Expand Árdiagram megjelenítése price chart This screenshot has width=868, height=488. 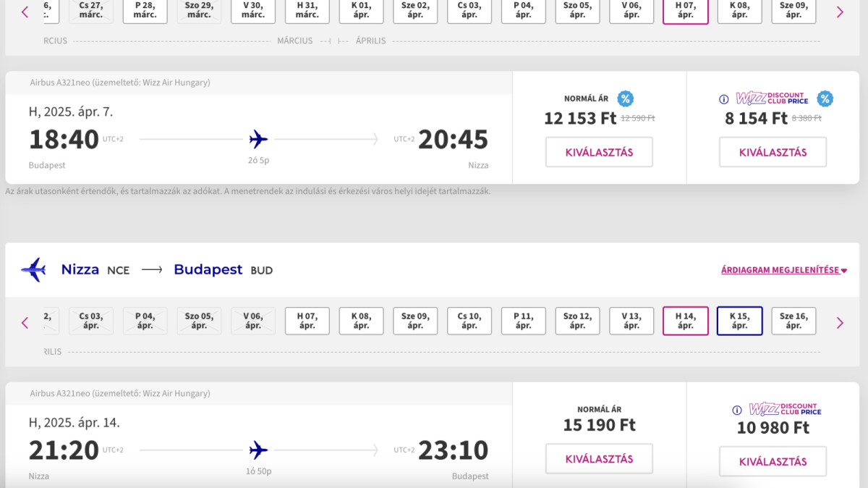tap(783, 270)
